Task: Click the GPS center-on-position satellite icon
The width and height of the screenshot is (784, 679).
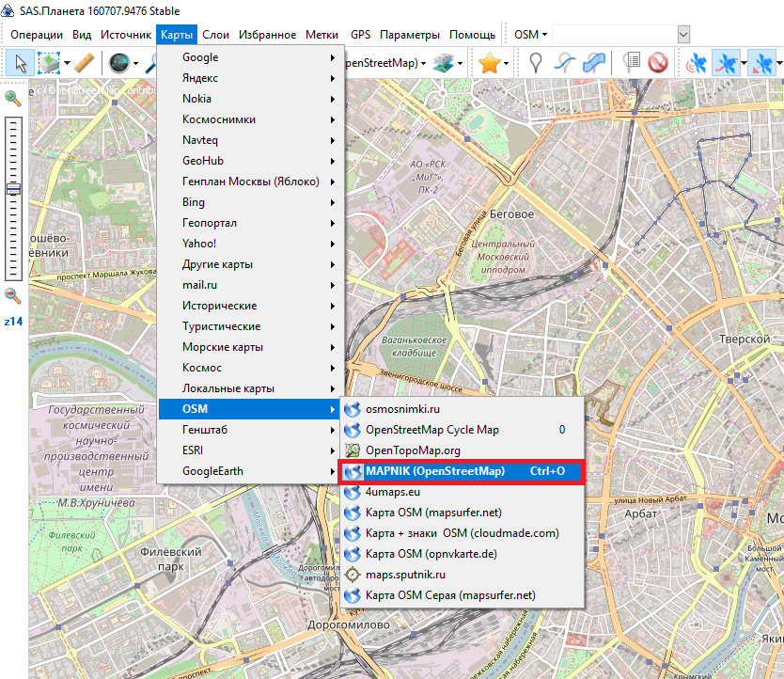Action: (761, 63)
